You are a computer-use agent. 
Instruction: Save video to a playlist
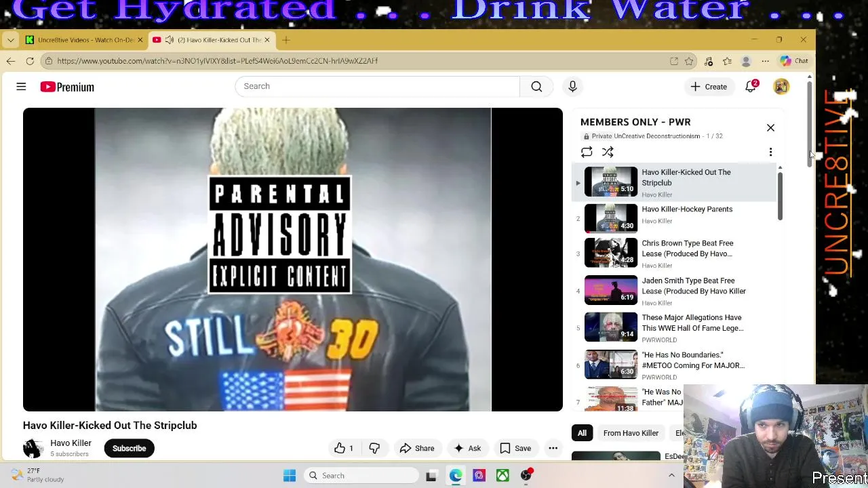(515, 448)
